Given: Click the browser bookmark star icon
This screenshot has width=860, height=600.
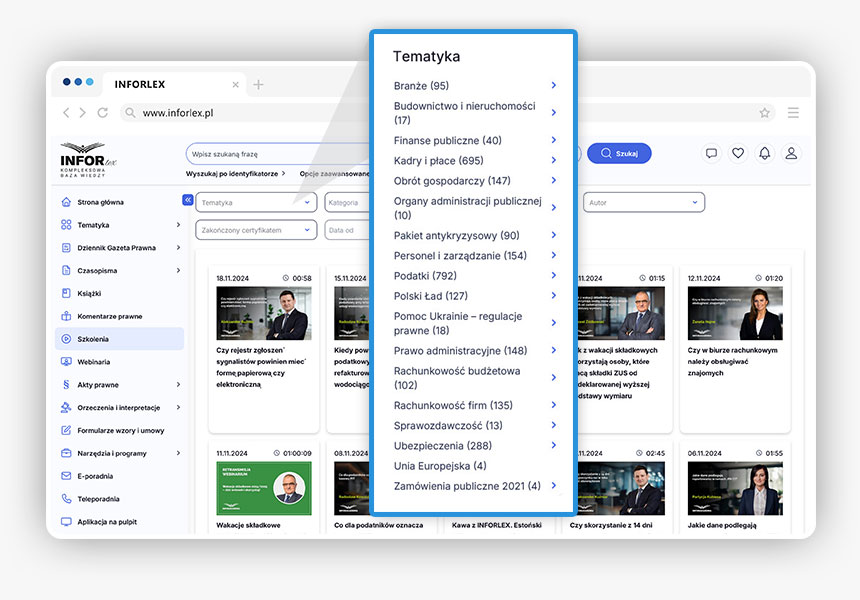Looking at the screenshot, I should click(764, 113).
